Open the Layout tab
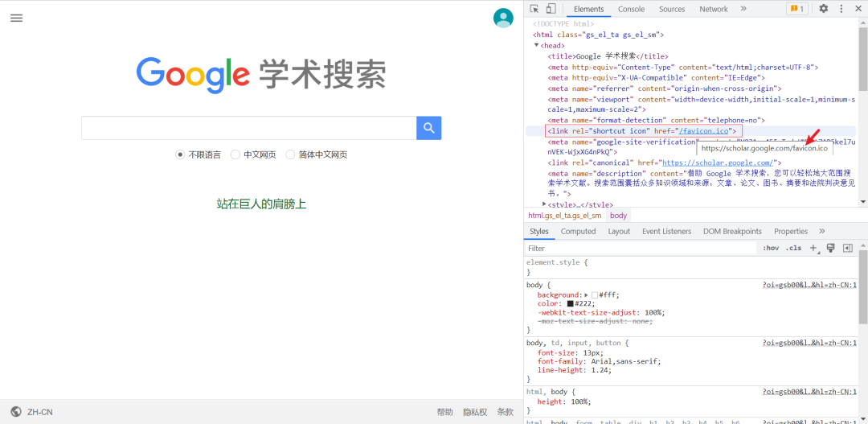The height and width of the screenshot is (424, 868). click(x=619, y=231)
